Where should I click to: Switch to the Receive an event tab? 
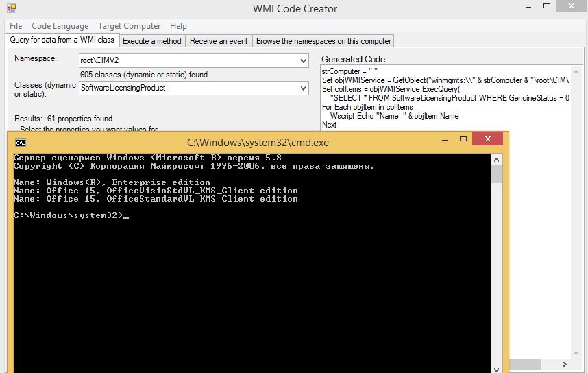(x=219, y=41)
